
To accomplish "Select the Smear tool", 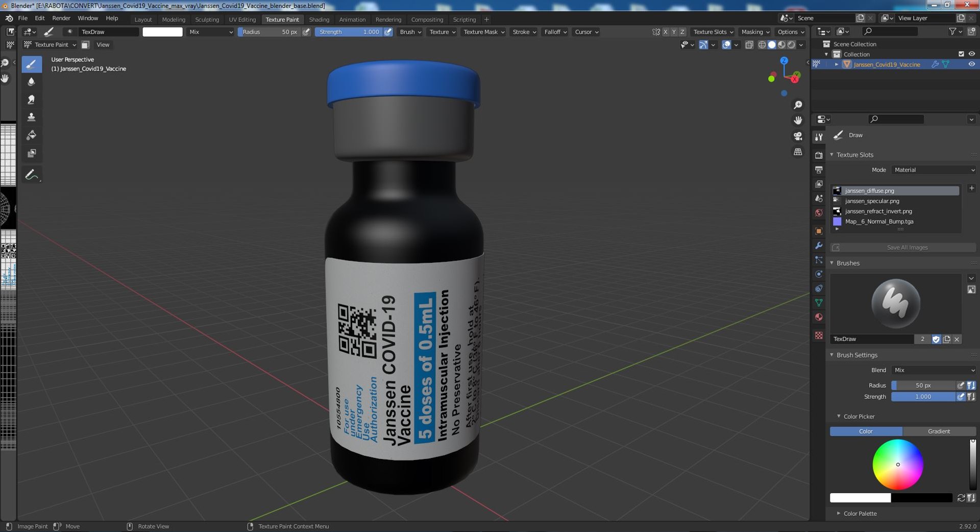I will click(x=32, y=100).
